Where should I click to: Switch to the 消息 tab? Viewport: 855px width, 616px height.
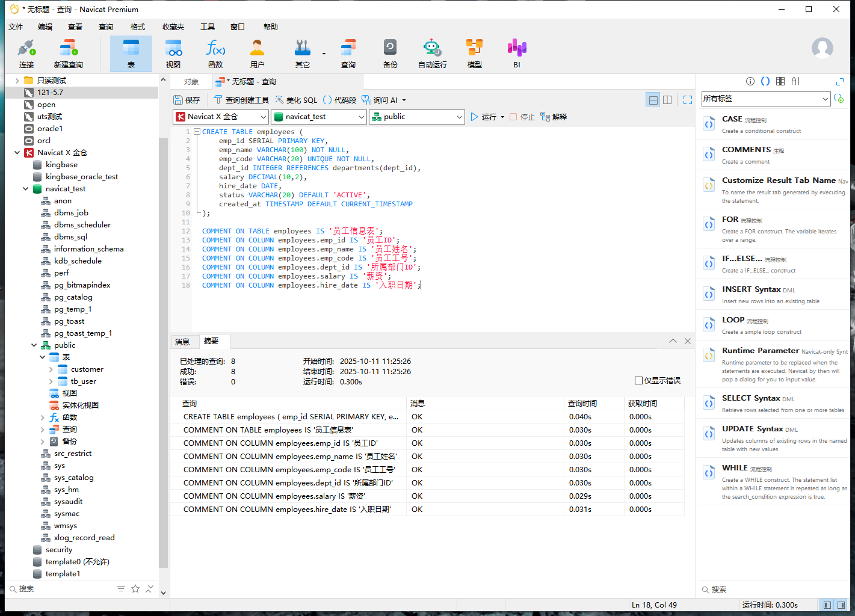(x=182, y=342)
